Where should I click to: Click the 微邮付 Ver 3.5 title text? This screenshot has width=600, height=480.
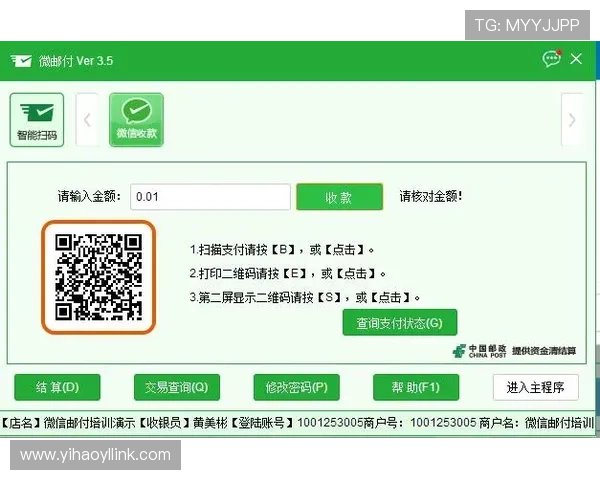[x=76, y=60]
